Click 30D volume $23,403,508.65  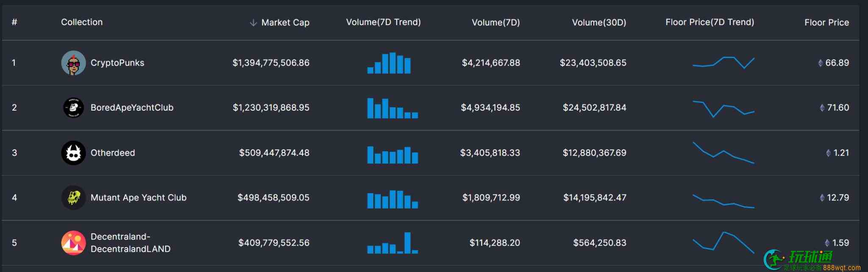pyautogui.click(x=593, y=63)
